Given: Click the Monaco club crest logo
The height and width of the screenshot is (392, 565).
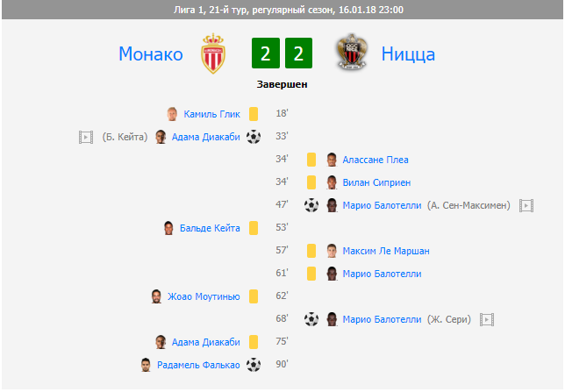Looking at the screenshot, I should pyautogui.click(x=212, y=54).
